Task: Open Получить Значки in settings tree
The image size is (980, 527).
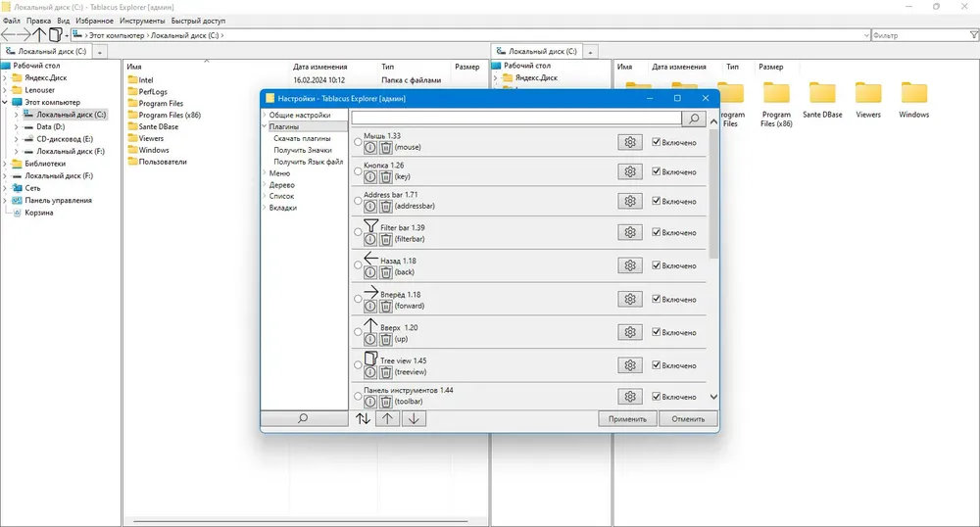Action: tap(303, 150)
